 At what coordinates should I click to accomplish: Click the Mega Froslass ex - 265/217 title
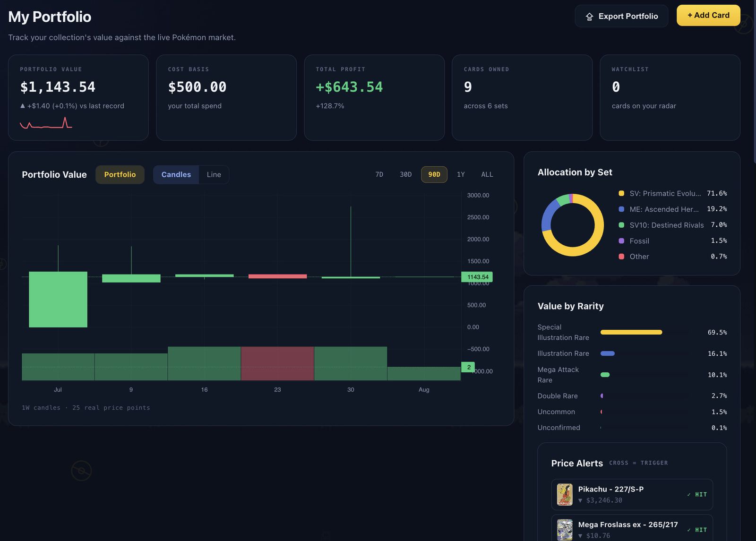628,524
